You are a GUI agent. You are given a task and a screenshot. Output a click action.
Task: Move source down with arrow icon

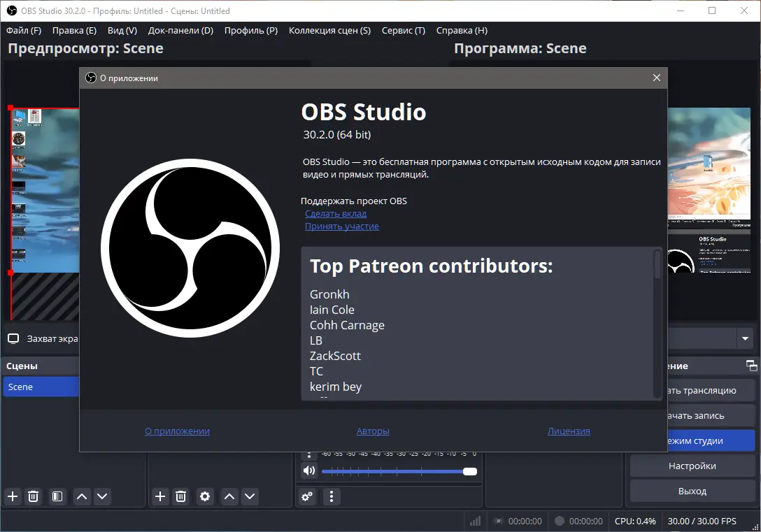point(250,496)
